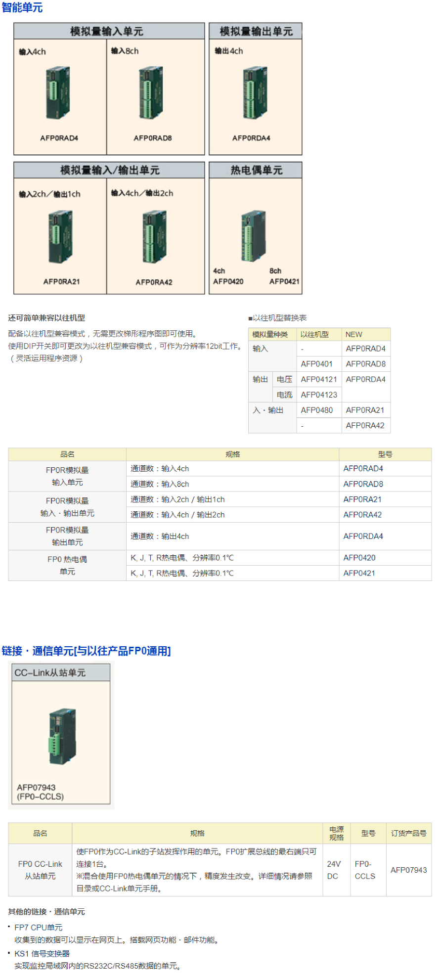Click the FP0-CCLS model cell
This screenshot has width=440, height=980.
(365, 870)
